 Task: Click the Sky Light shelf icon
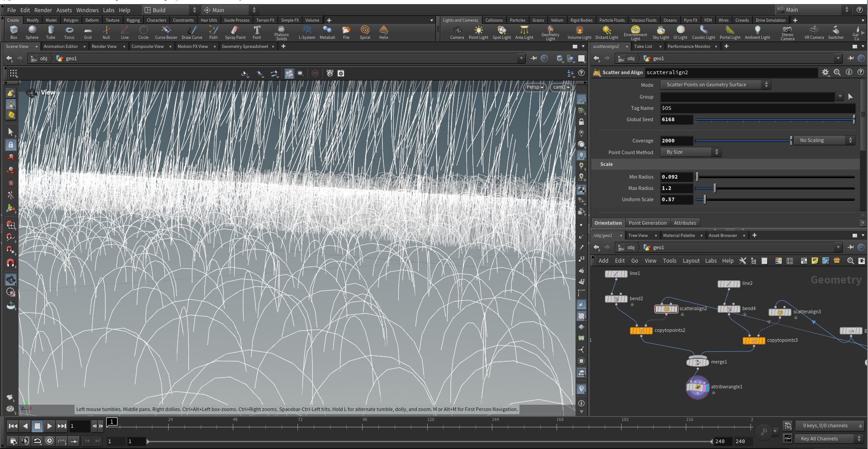[x=660, y=32]
